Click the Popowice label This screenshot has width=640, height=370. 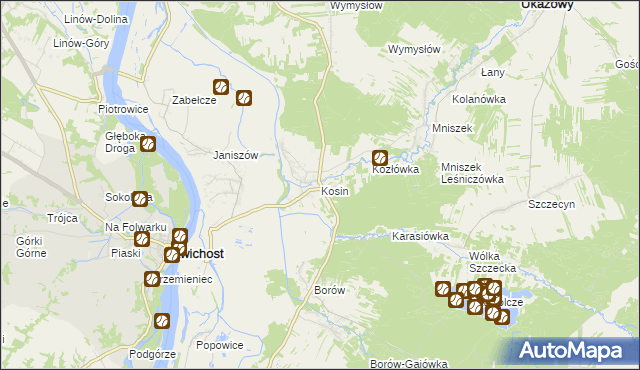[220, 345]
